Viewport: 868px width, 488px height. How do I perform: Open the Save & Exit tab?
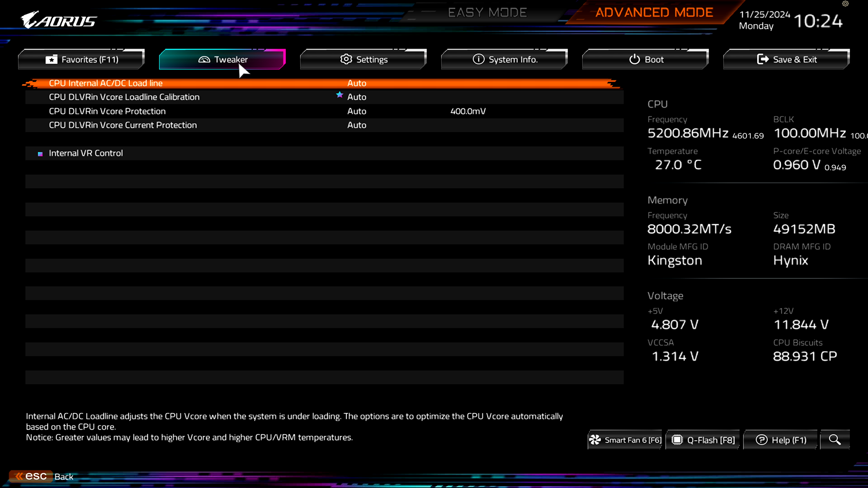click(787, 59)
